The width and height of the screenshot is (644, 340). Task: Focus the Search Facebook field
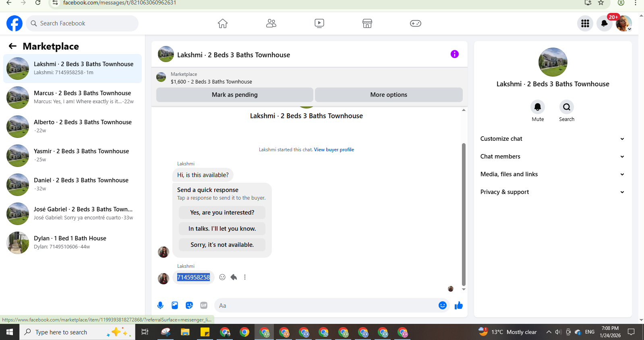point(82,23)
